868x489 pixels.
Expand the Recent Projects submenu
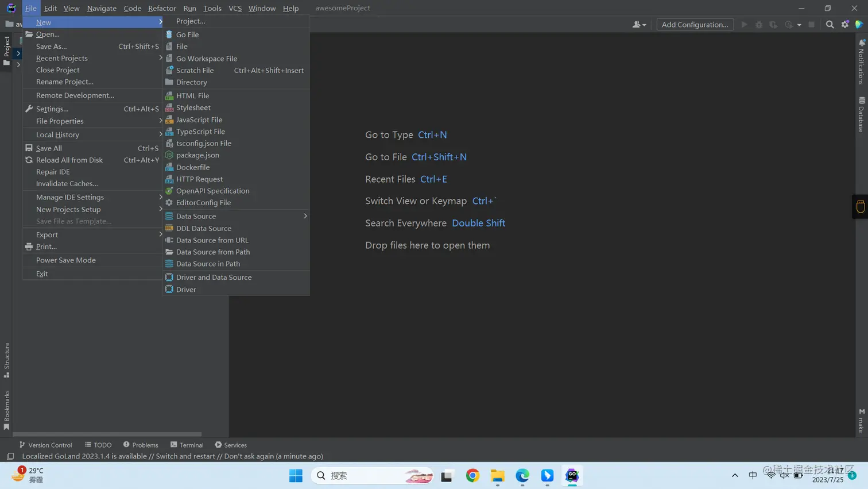pos(92,58)
